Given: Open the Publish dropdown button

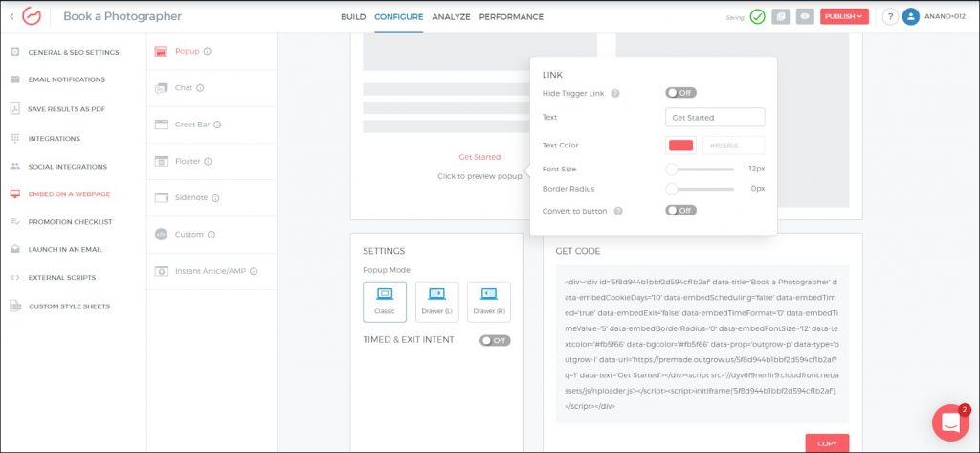Looking at the screenshot, I should pos(843,16).
